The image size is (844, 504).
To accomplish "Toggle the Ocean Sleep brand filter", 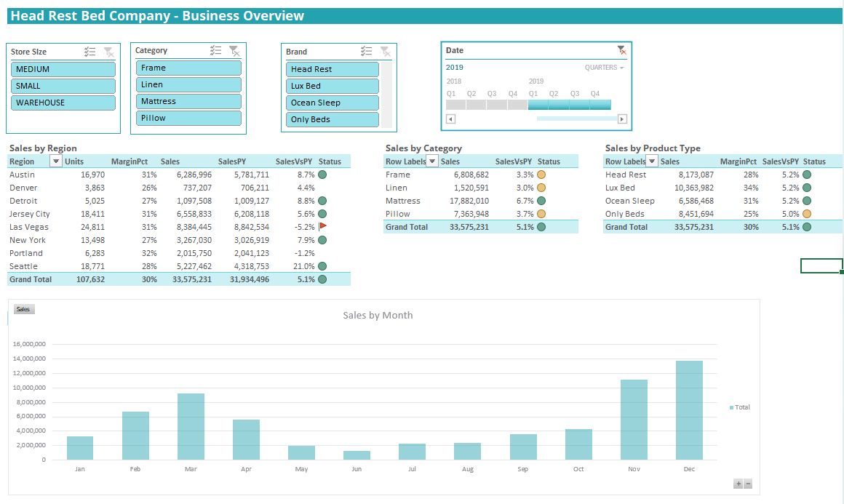I will click(x=332, y=103).
